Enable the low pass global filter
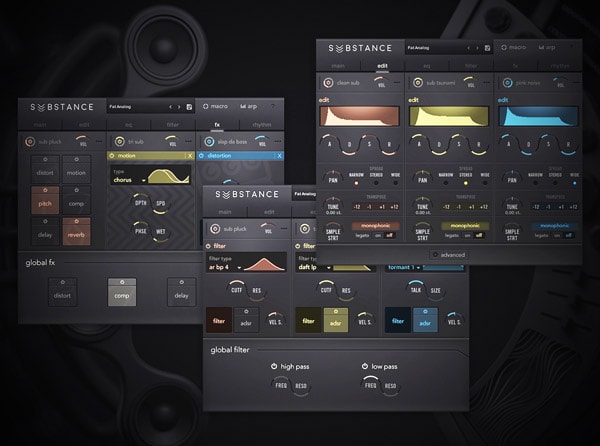The image size is (600, 446). (x=364, y=366)
